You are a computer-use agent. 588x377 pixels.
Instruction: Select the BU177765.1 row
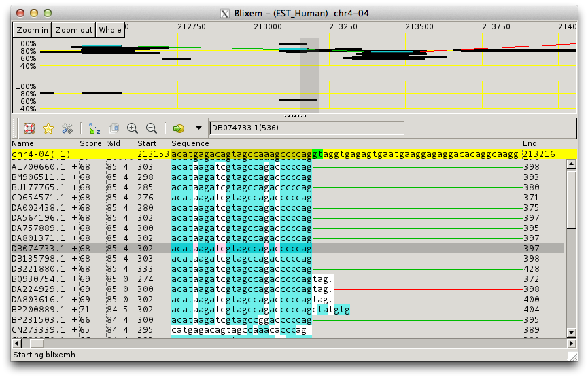click(x=288, y=187)
